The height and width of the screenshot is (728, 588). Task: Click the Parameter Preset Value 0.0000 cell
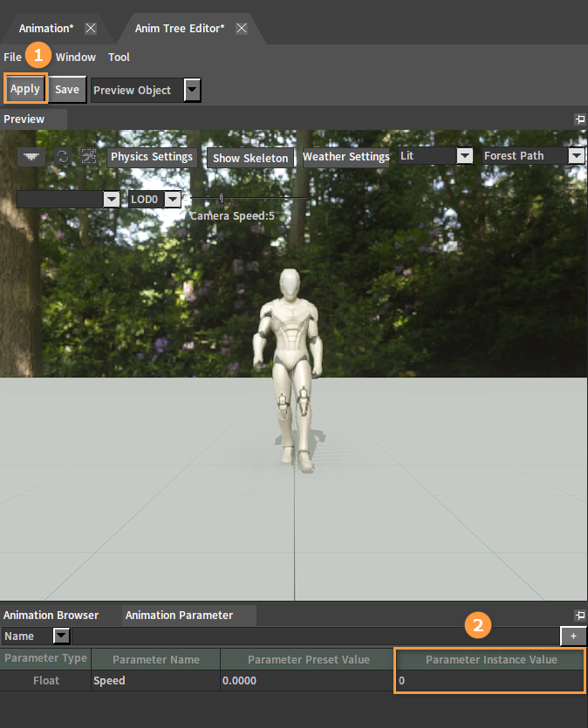[306, 681]
